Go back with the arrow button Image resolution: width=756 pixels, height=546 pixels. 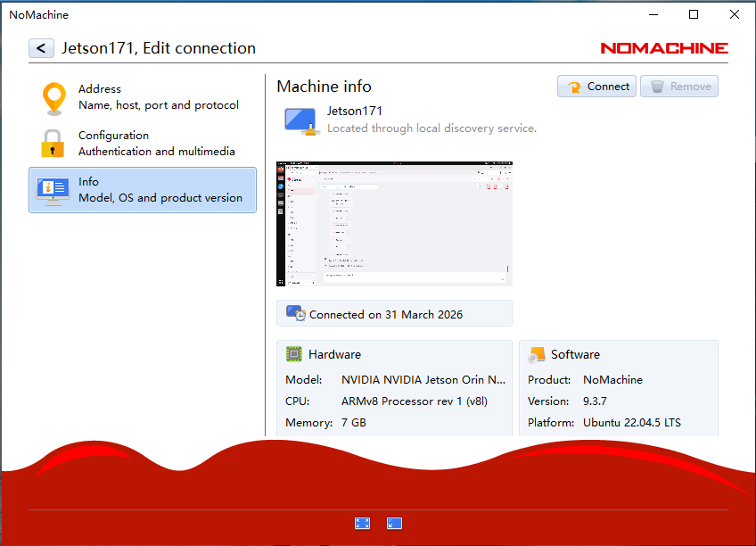[x=41, y=48]
